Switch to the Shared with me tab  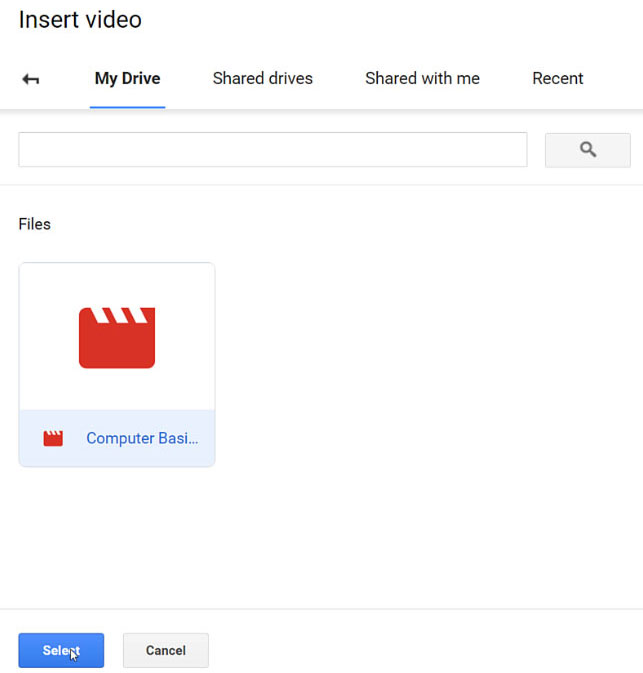[x=422, y=79]
